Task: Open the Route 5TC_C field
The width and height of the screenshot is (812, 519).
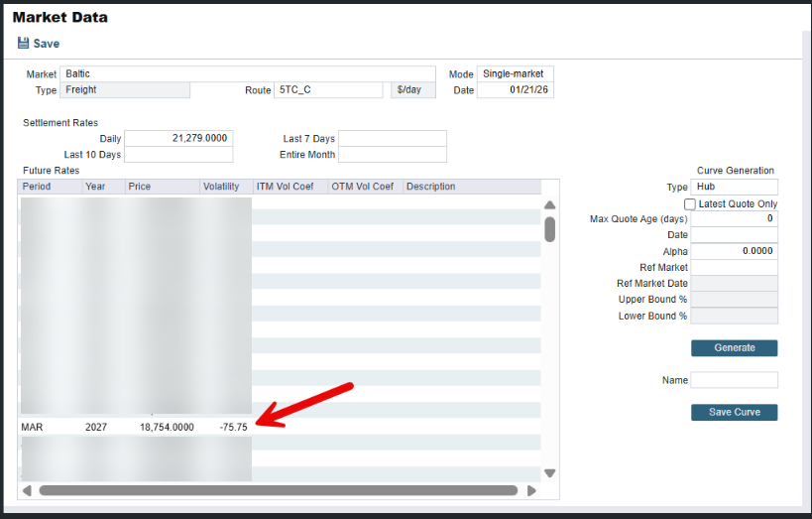Action: coord(327,90)
